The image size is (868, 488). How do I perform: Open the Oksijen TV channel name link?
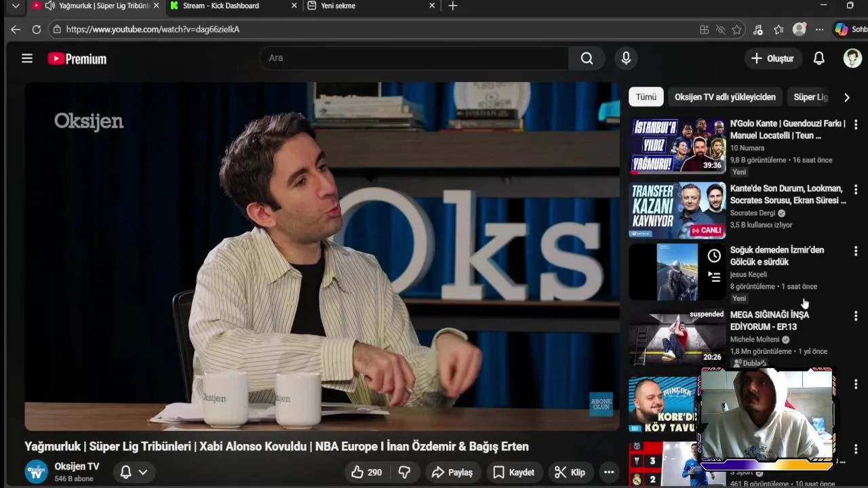(77, 466)
